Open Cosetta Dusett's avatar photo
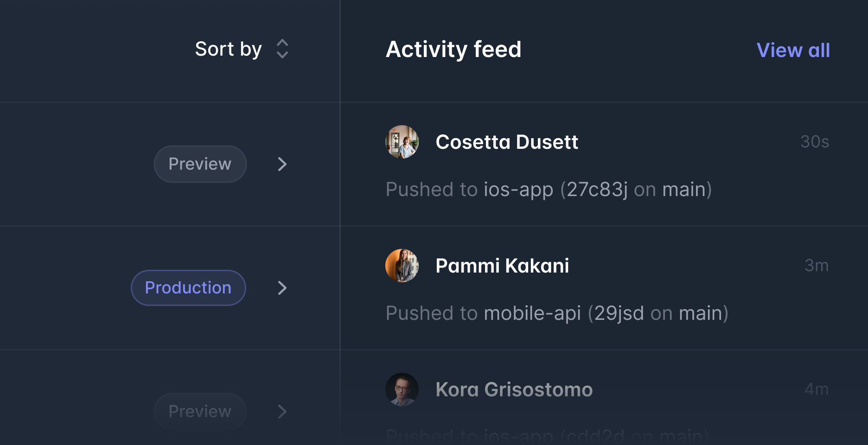Screen dimensions: 868x445 click(402, 142)
